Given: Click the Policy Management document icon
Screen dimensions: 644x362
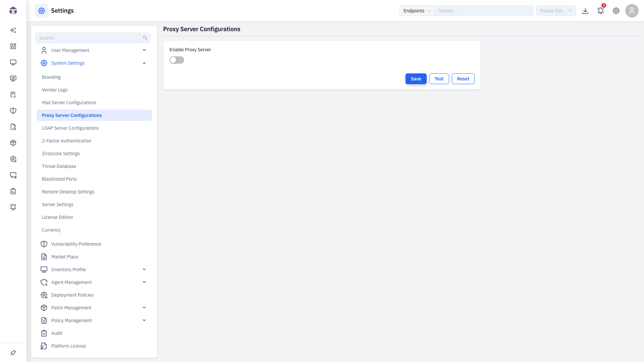Looking at the screenshot, I should [x=44, y=320].
